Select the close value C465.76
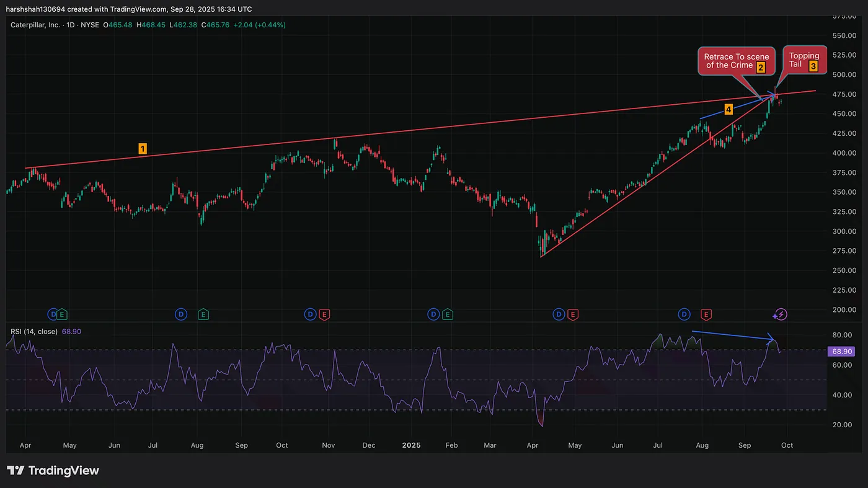Viewport: 868px width, 488px height. click(x=215, y=25)
